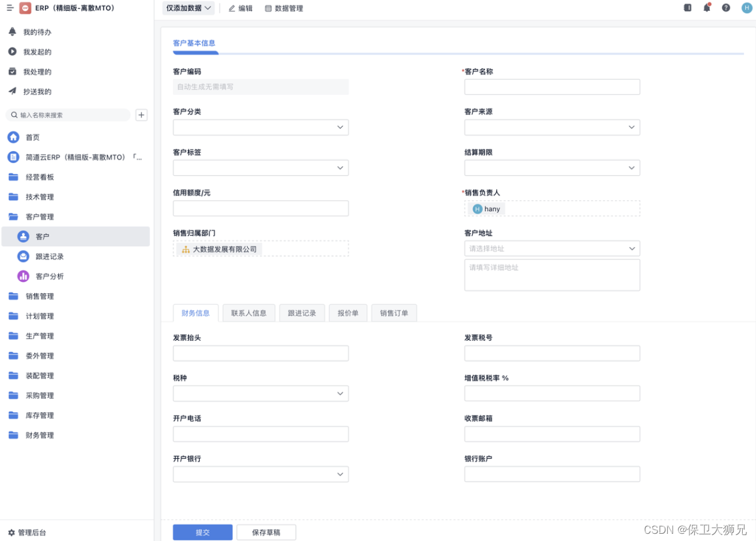
Task: Open 跟进记录 envelope icon
Action: tap(23, 256)
